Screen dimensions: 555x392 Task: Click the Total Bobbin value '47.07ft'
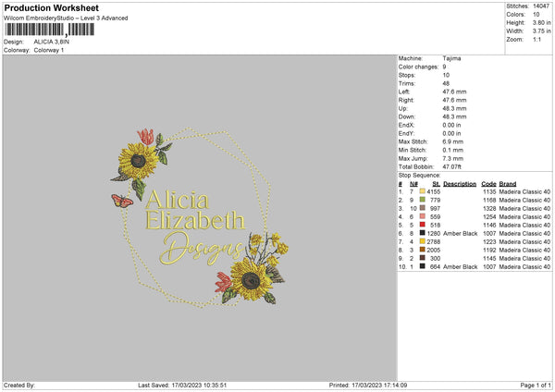452,166
